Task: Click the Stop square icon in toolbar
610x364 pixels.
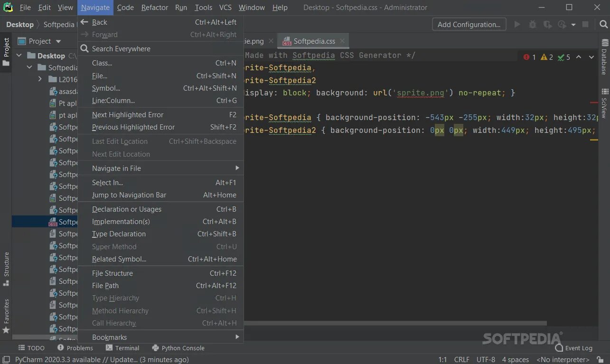Action: point(586,24)
